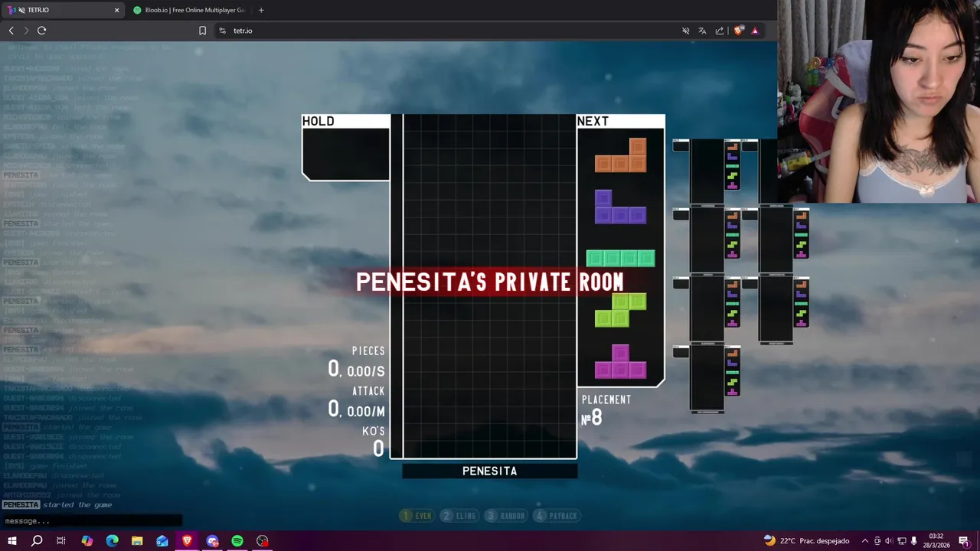Click the browser forward arrow
The height and width of the screenshot is (551, 980).
click(x=26, y=31)
